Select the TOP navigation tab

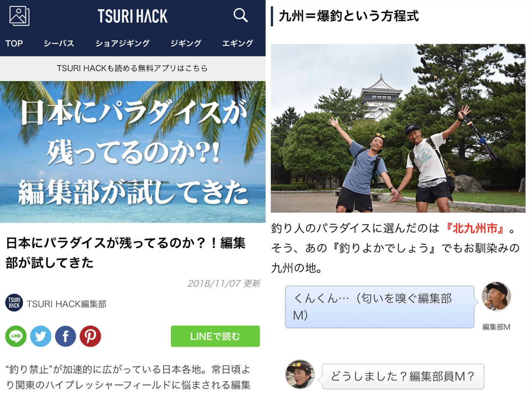tap(14, 43)
